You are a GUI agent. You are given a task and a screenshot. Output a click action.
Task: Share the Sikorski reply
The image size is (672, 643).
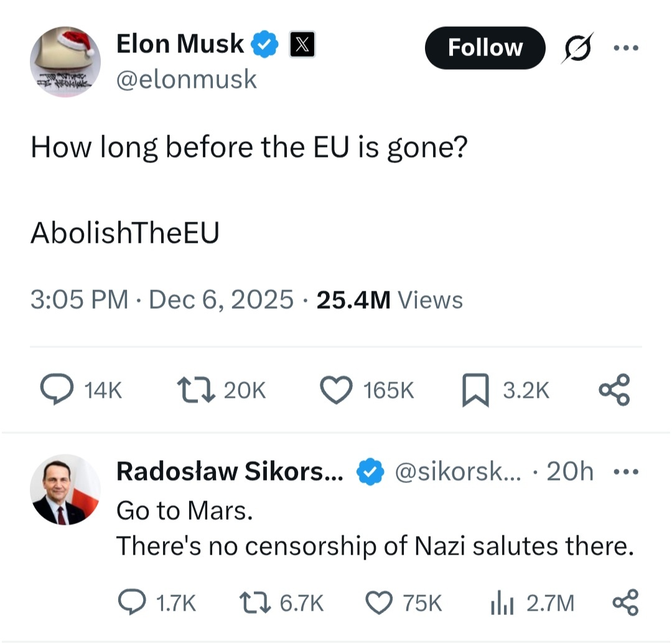coord(625,603)
